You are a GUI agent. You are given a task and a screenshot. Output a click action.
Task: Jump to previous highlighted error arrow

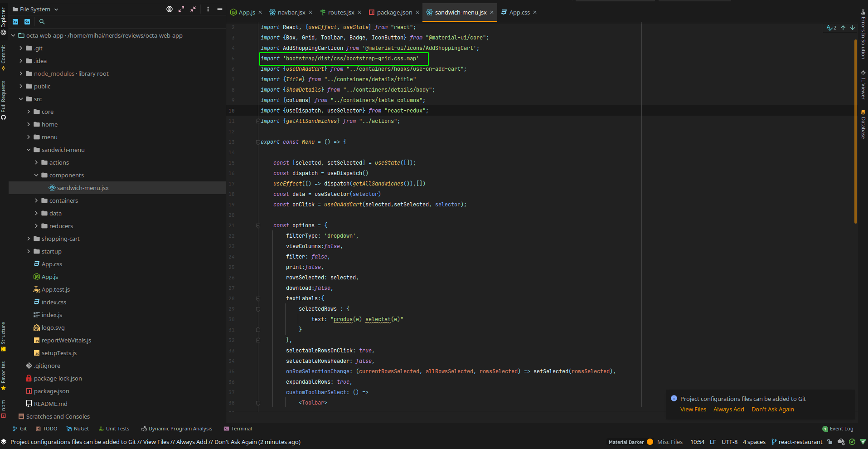(x=843, y=28)
